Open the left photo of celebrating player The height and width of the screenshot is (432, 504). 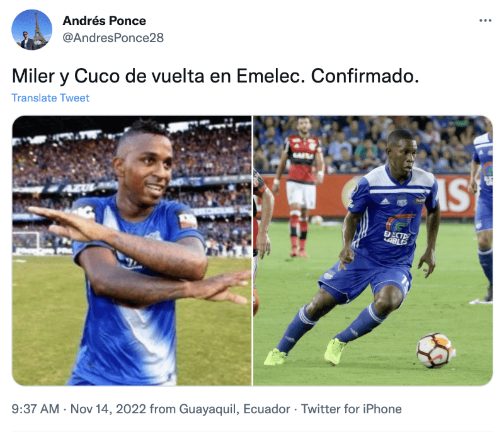pyautogui.click(x=132, y=251)
